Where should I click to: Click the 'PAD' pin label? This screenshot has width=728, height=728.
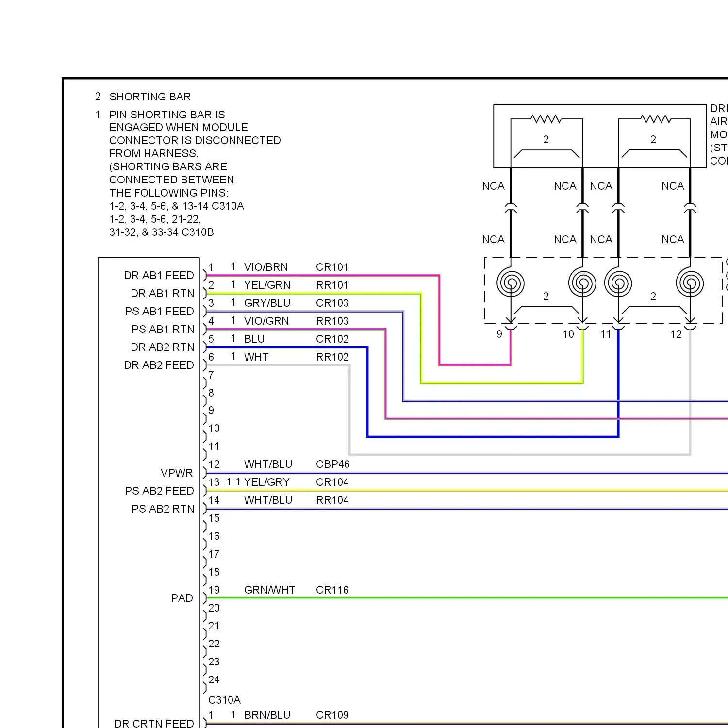pyautogui.click(x=182, y=598)
